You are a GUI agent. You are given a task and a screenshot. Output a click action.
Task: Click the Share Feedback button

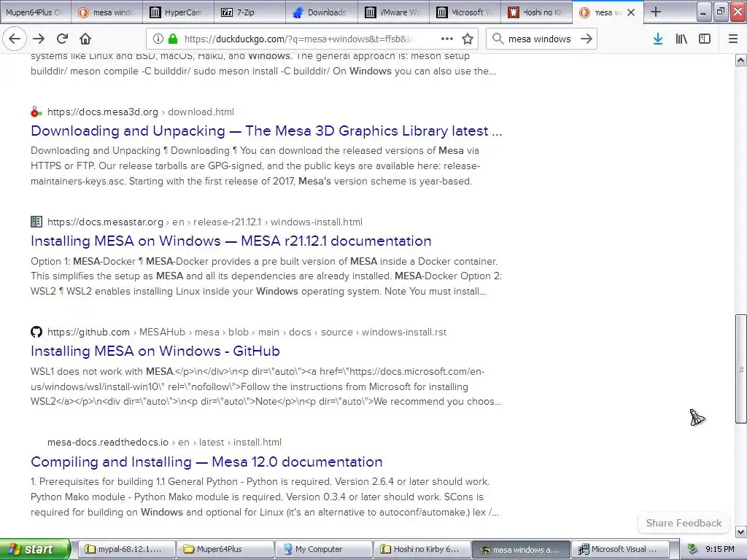[684, 523]
